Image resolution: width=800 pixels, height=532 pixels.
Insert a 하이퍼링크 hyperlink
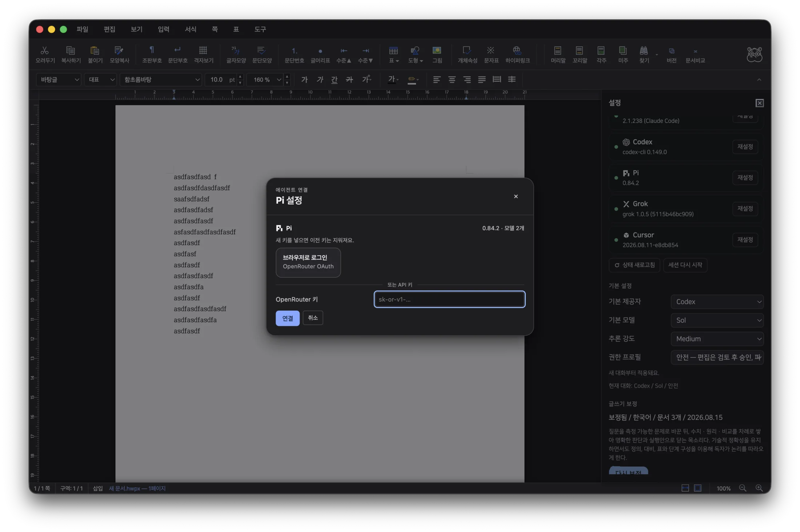517,54
